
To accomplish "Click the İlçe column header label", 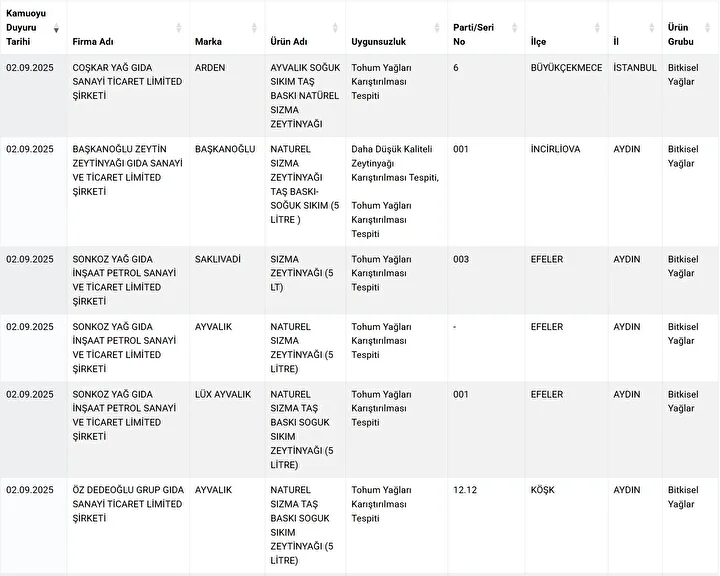I will click(539, 43).
